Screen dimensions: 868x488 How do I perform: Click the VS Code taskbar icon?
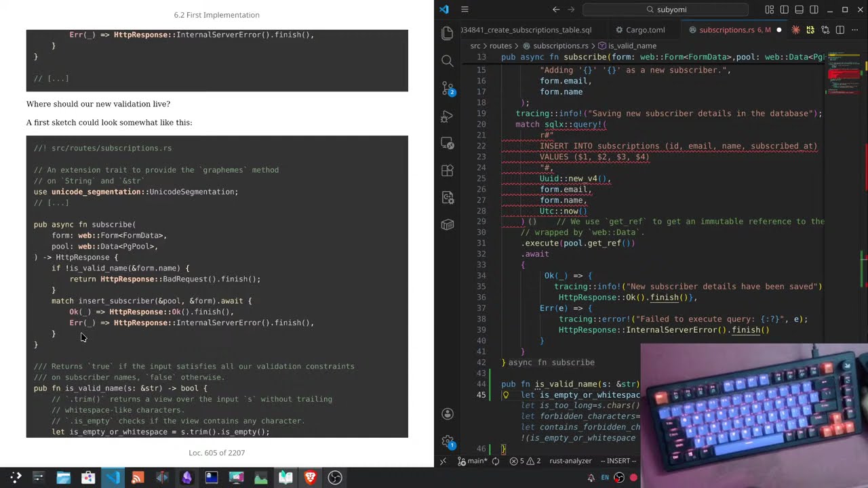tap(113, 478)
